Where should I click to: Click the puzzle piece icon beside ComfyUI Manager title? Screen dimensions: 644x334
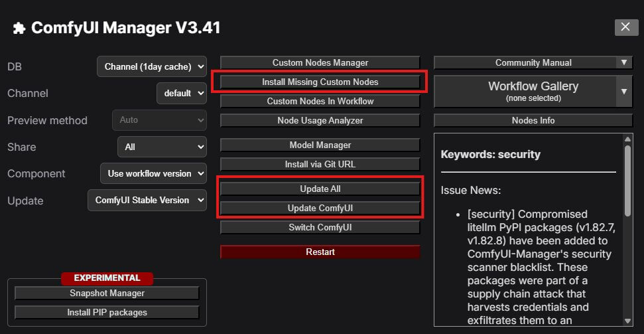(x=19, y=28)
